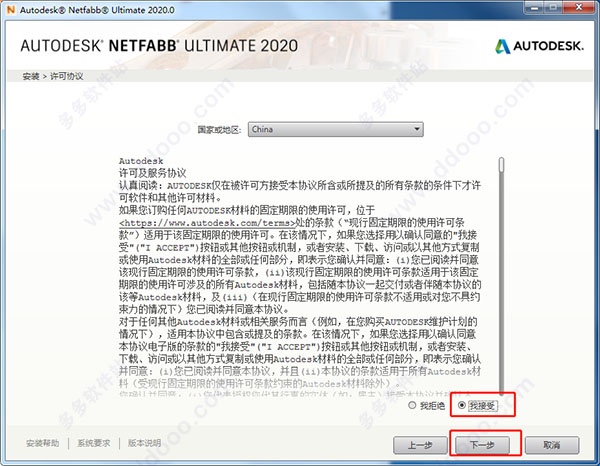Click the 上一步 (Back) button
600x466 pixels.
(x=420, y=445)
